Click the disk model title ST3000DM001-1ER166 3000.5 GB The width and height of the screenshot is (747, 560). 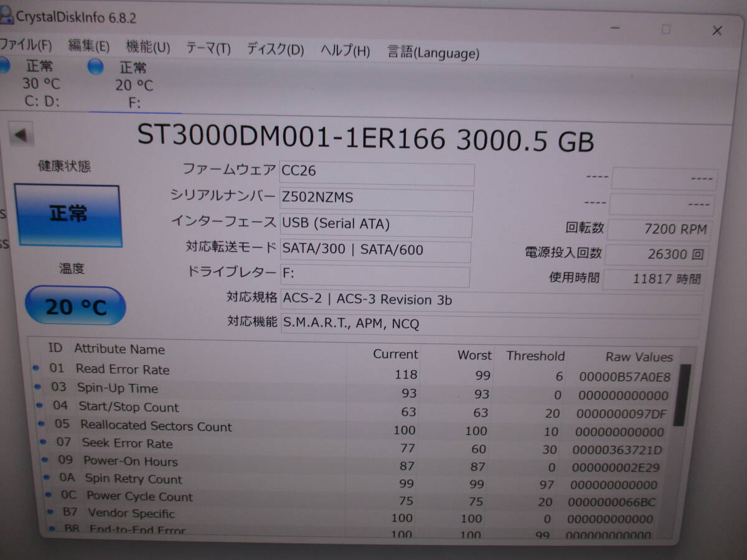(365, 138)
